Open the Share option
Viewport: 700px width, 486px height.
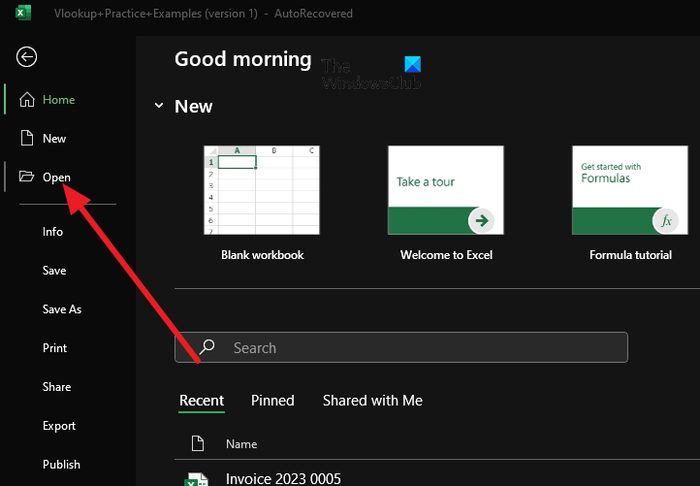(56, 387)
